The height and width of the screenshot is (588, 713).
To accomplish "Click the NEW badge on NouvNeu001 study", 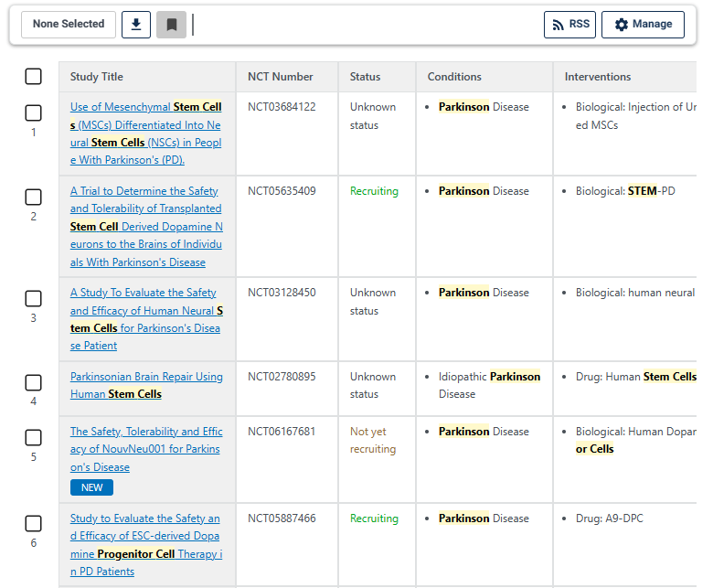I will click(x=91, y=487).
